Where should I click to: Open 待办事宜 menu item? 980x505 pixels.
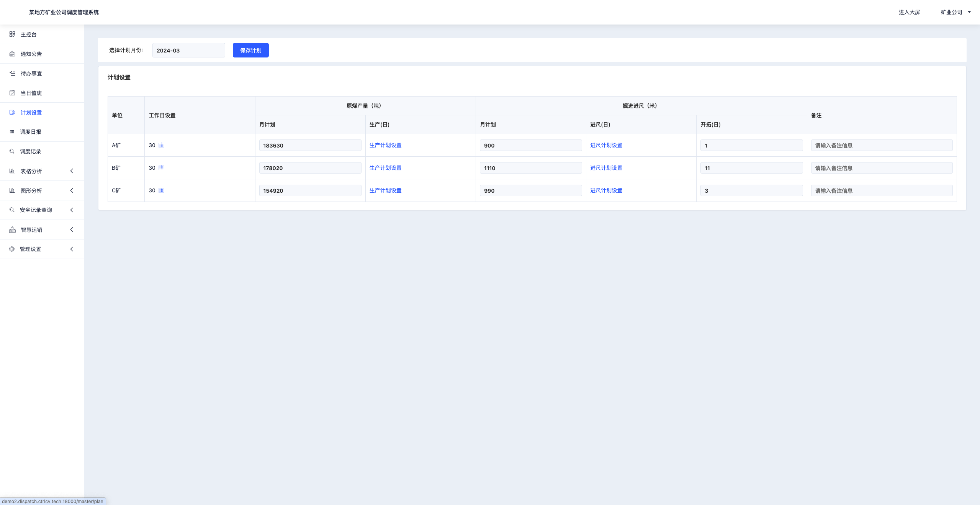pos(42,74)
